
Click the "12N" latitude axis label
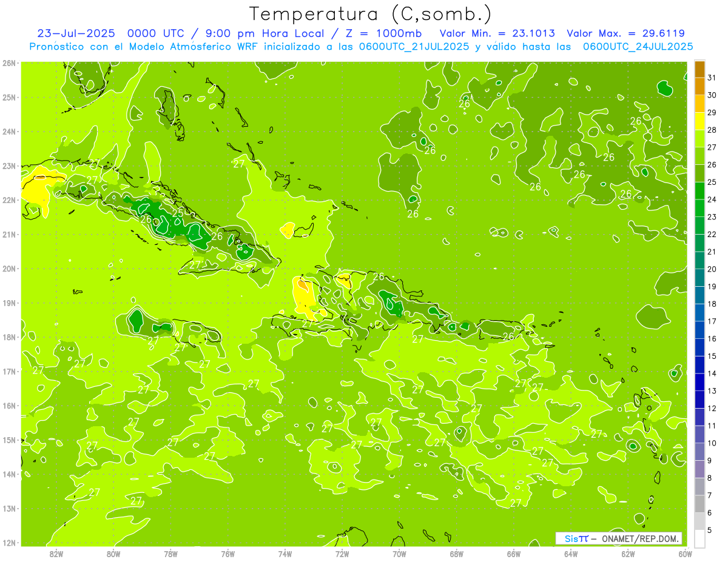tap(8, 543)
